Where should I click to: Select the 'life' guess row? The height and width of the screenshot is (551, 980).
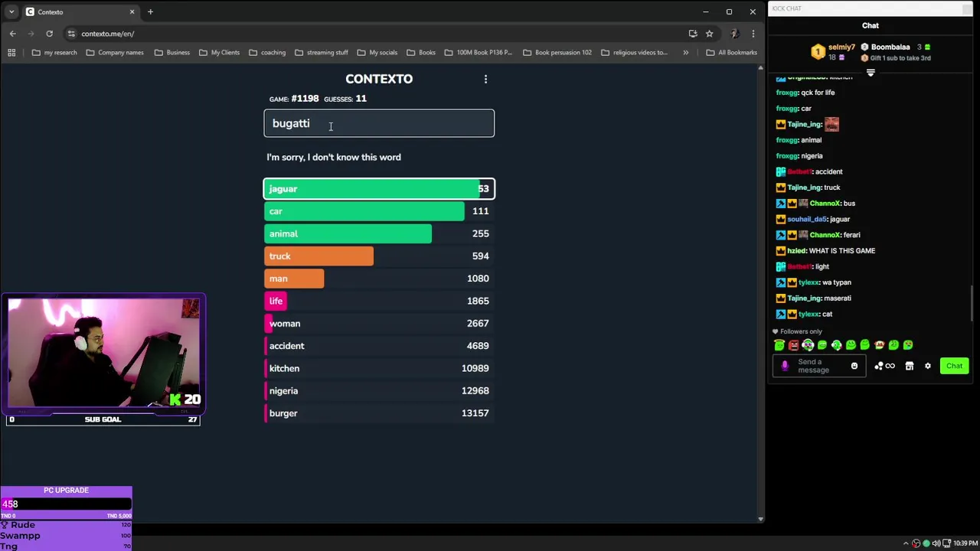[x=379, y=301]
